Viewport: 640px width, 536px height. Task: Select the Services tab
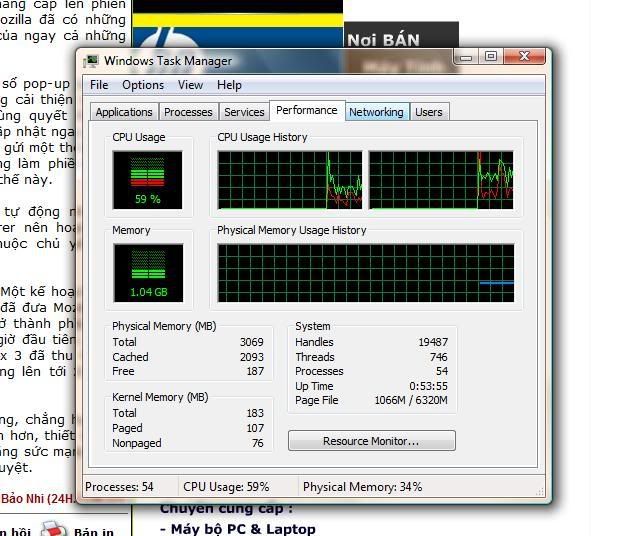click(244, 112)
